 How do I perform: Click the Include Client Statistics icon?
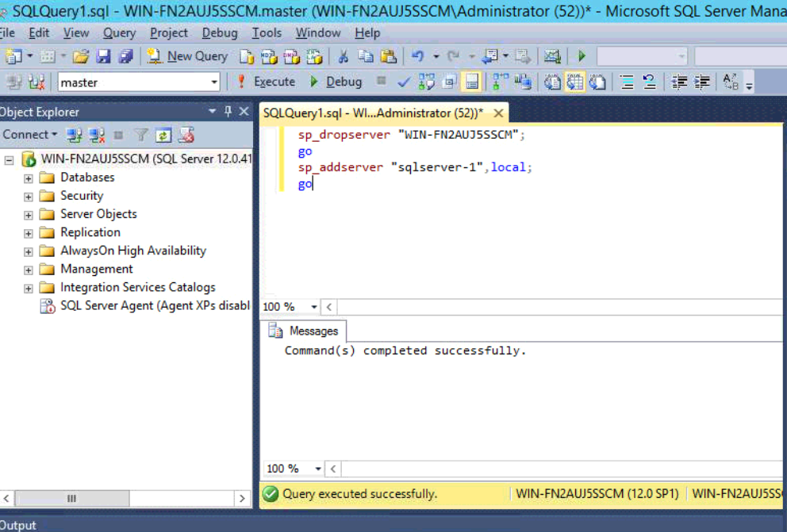tap(523, 82)
